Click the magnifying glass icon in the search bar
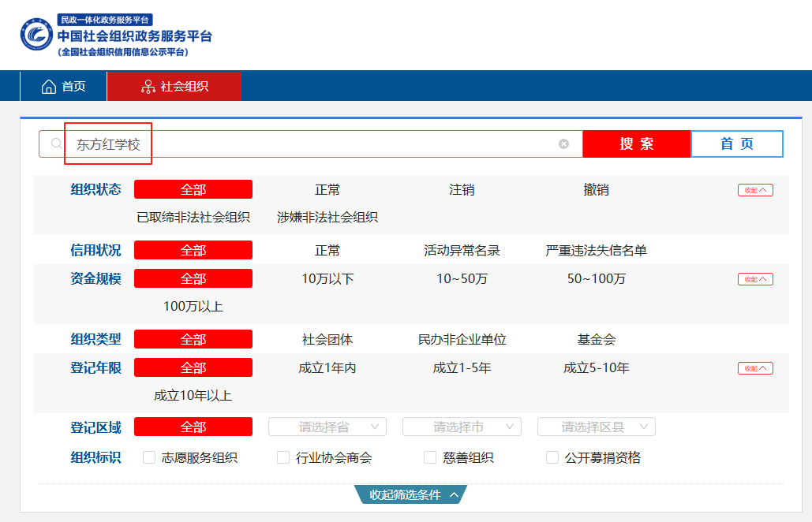This screenshot has width=812, height=522. (54, 144)
